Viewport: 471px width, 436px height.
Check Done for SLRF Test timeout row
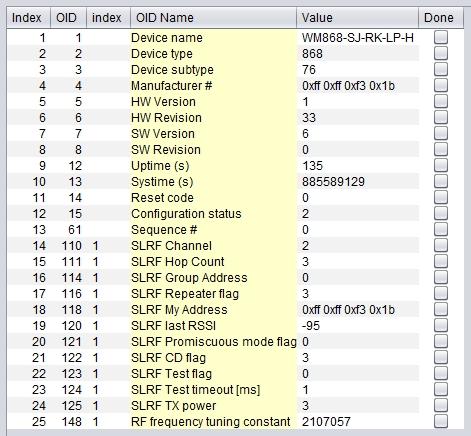tap(441, 389)
